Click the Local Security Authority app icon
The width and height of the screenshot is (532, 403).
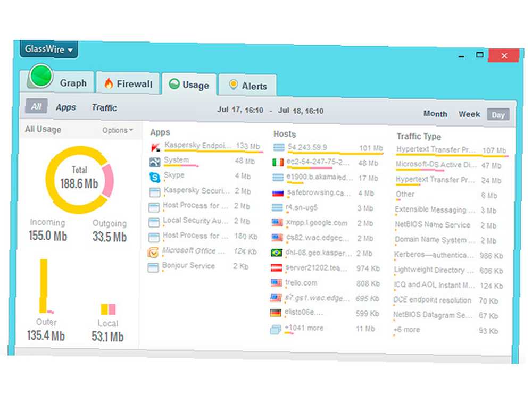point(154,222)
